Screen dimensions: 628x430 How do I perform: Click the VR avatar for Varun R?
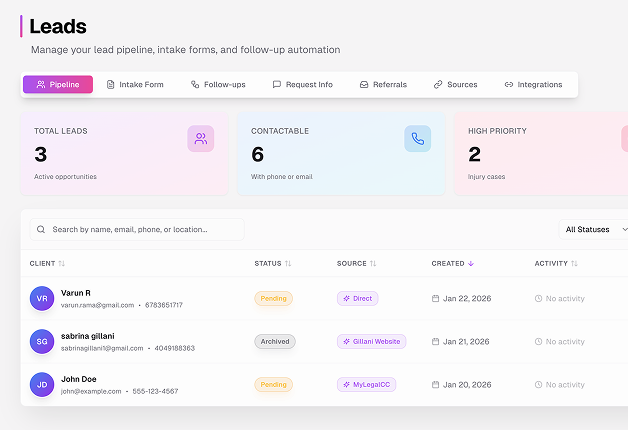coord(42,298)
